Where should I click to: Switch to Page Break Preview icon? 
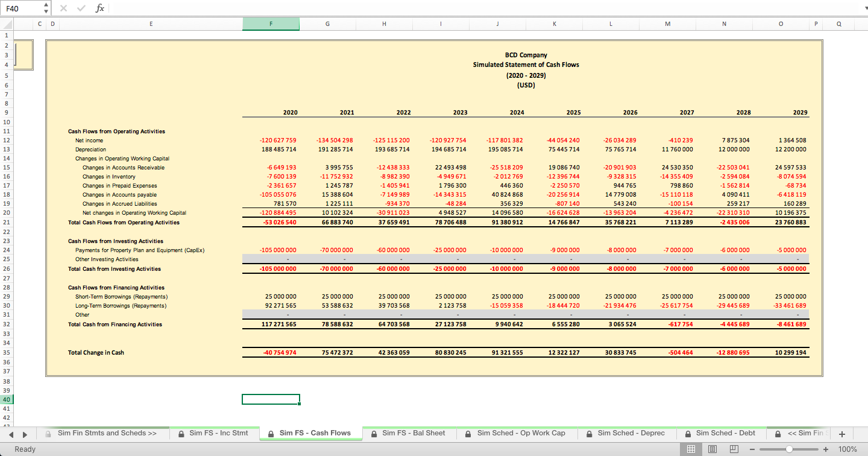tap(734, 449)
